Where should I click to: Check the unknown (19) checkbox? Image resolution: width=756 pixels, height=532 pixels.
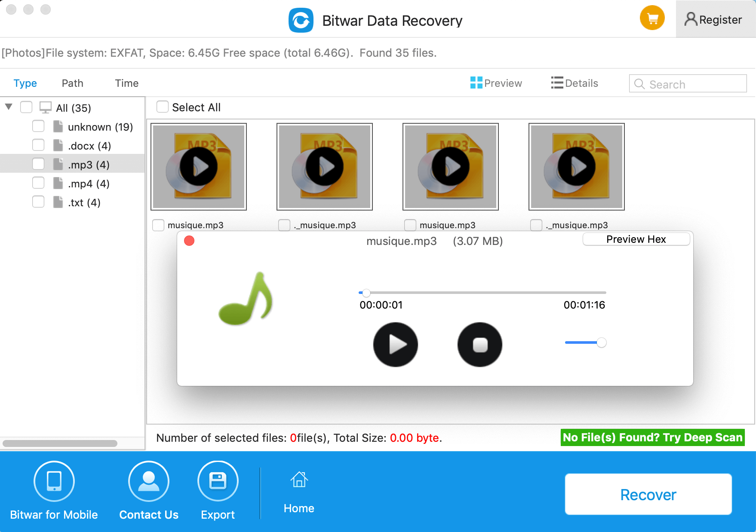click(38, 126)
